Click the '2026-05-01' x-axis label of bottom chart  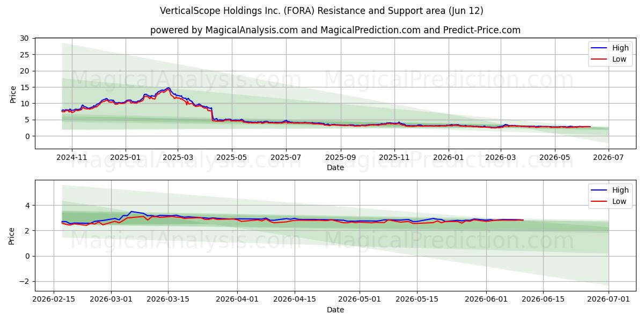click(x=360, y=299)
